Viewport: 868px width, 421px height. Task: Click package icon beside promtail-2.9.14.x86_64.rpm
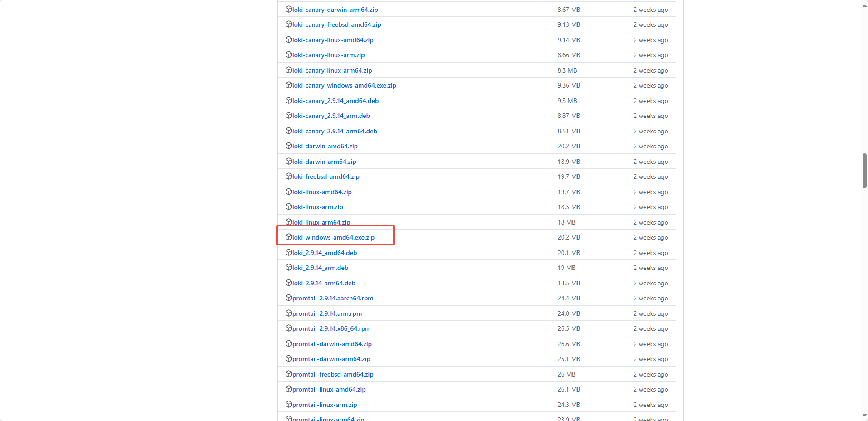288,328
